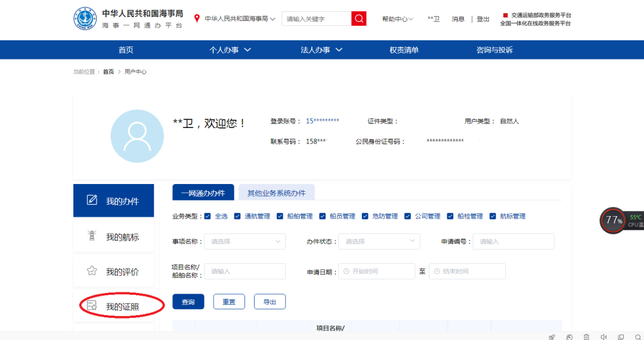This screenshot has height=340, width=644.
Task: Toggle the 船舶管理 checkbox
Action: click(280, 216)
